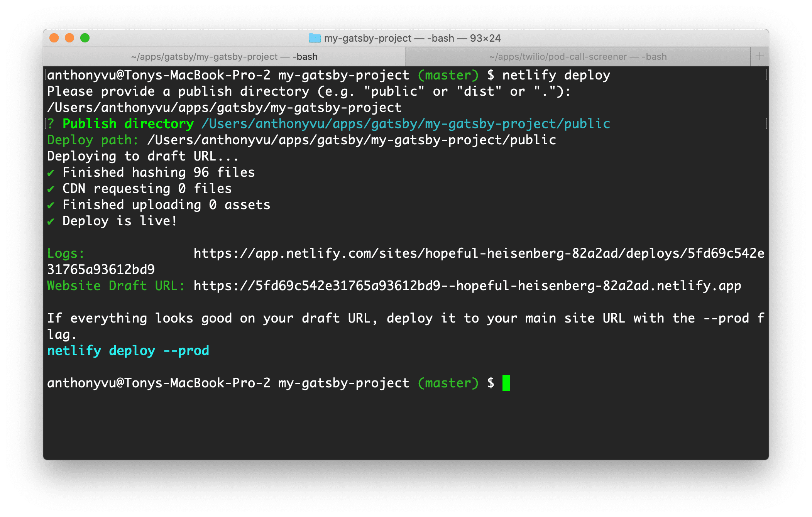Click the 'Deploy is live!' line
812x517 pixels.
[x=120, y=221]
